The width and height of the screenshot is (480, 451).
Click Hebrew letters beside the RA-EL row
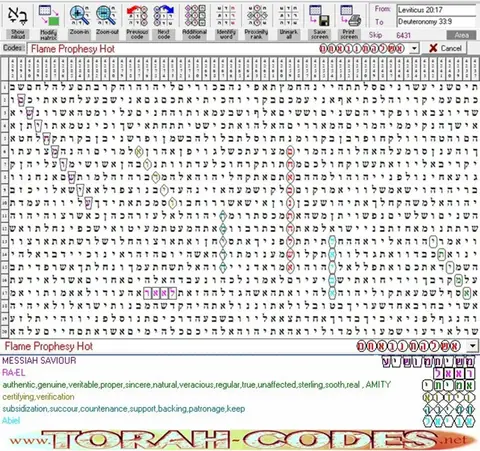454,373
